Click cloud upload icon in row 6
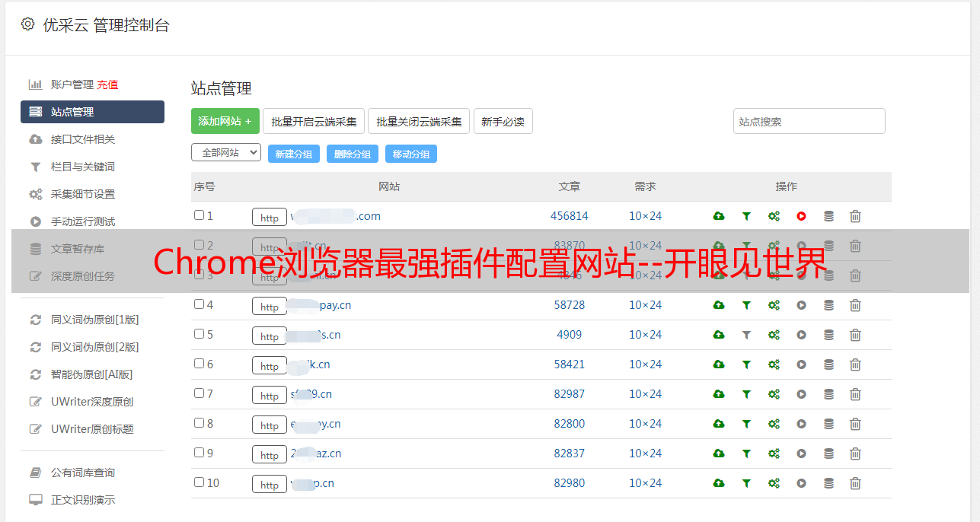The height and width of the screenshot is (522, 980). pyautogui.click(x=718, y=364)
